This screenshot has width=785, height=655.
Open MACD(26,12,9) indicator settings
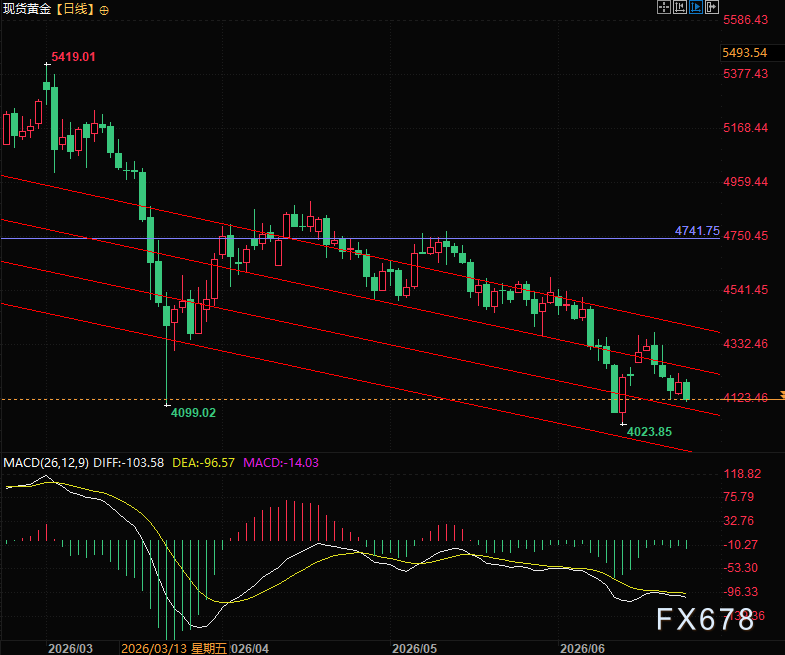(46, 462)
